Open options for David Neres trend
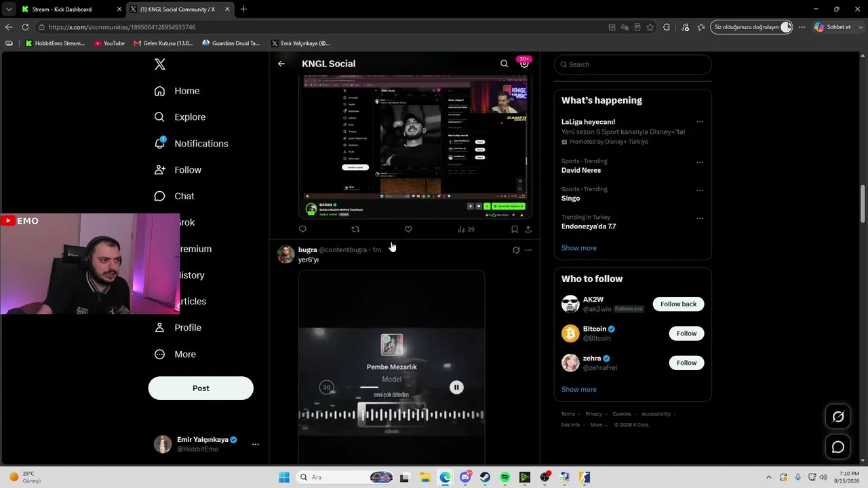 click(x=700, y=163)
